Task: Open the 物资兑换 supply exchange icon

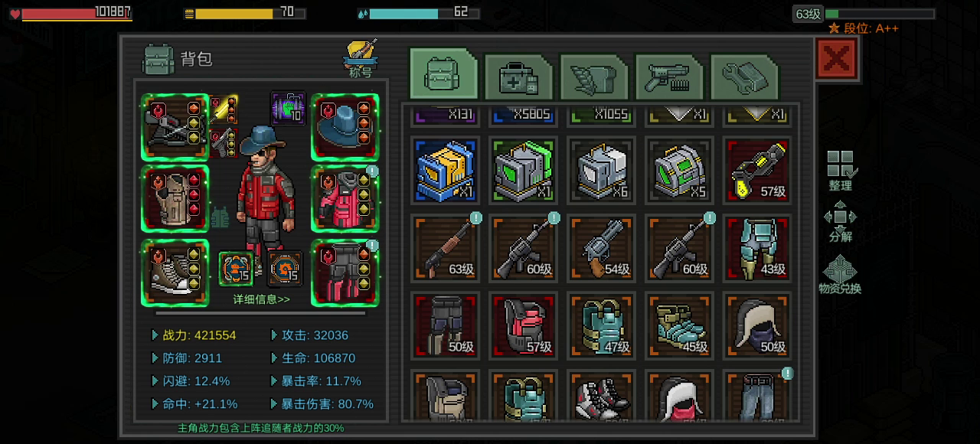Action: (x=840, y=274)
